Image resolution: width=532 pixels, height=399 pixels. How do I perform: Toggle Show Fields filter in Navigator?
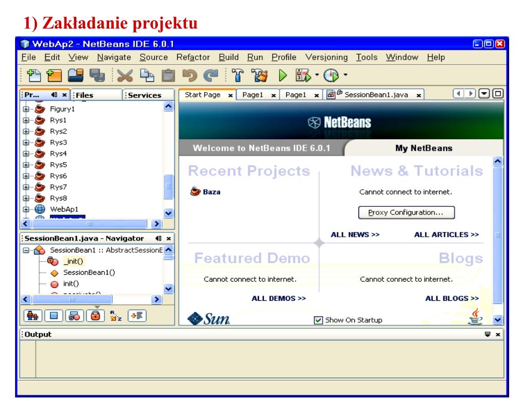coord(54,316)
